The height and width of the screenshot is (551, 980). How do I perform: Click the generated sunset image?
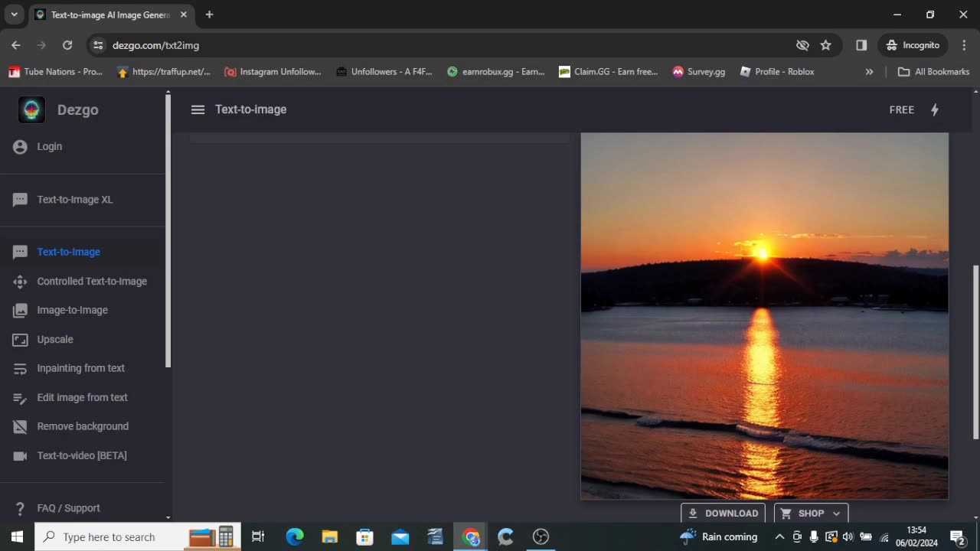click(765, 316)
